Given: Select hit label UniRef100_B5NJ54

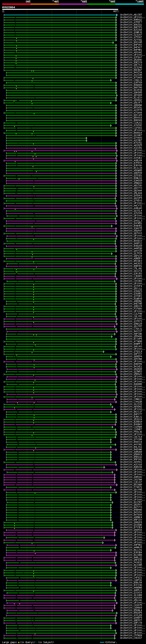Looking at the screenshot, I should (x=131, y=583).
